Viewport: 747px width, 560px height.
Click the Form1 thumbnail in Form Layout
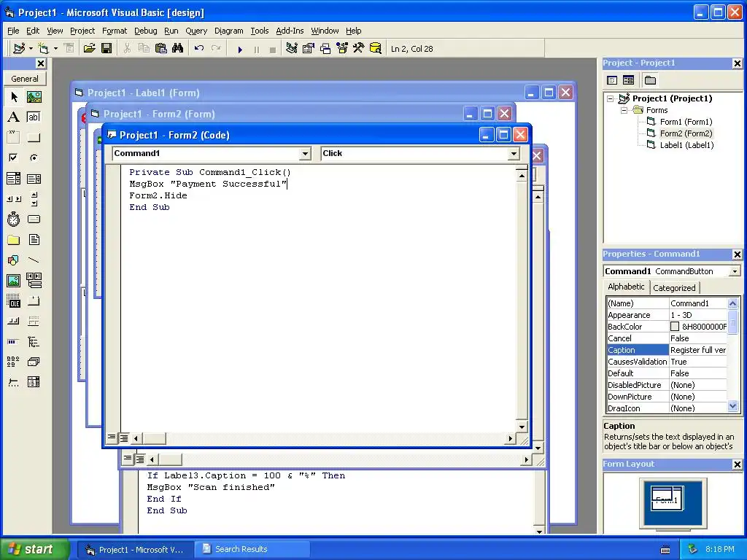click(x=667, y=499)
